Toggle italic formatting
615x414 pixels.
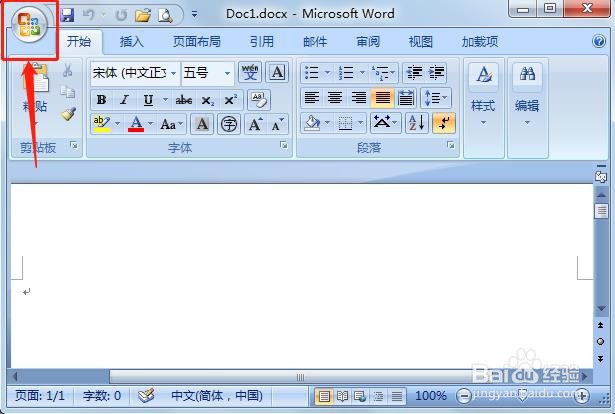tap(124, 100)
